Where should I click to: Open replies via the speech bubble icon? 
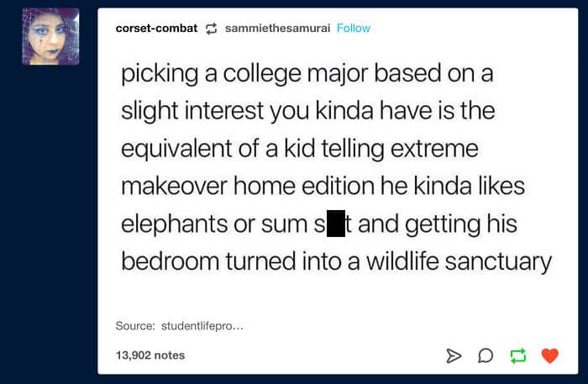tap(486, 355)
